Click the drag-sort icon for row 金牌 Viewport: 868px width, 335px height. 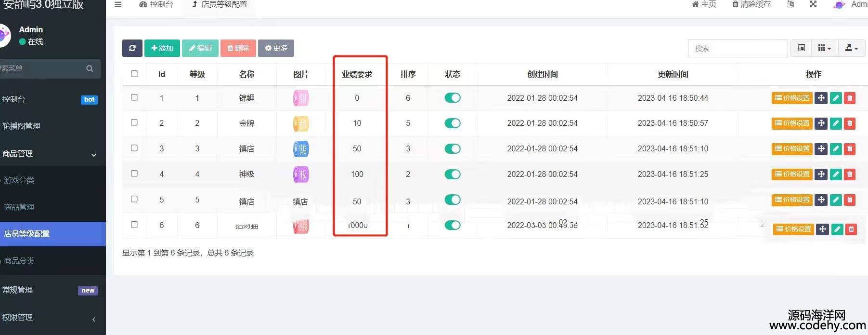tap(821, 123)
